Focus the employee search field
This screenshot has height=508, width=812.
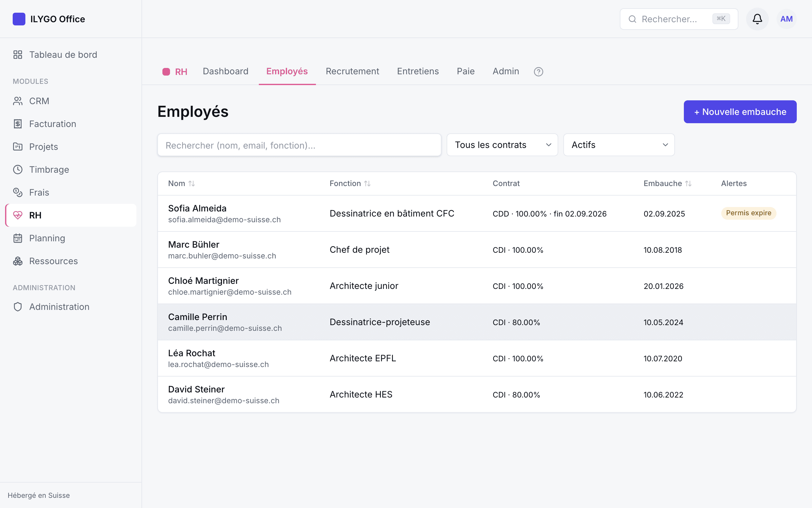point(299,145)
